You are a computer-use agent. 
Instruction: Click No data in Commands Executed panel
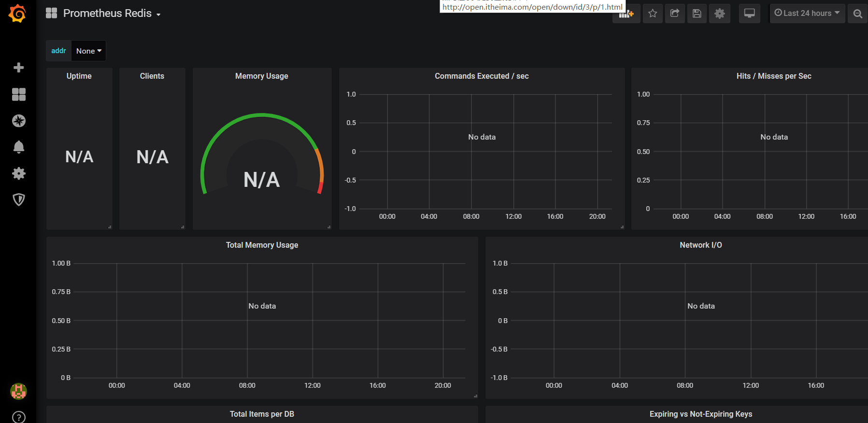tap(482, 137)
